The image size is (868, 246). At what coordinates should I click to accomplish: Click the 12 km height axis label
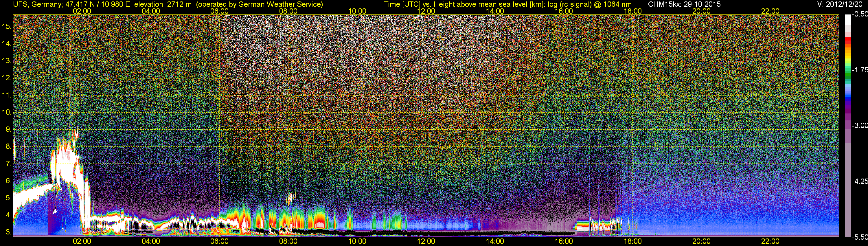[x=7, y=78]
